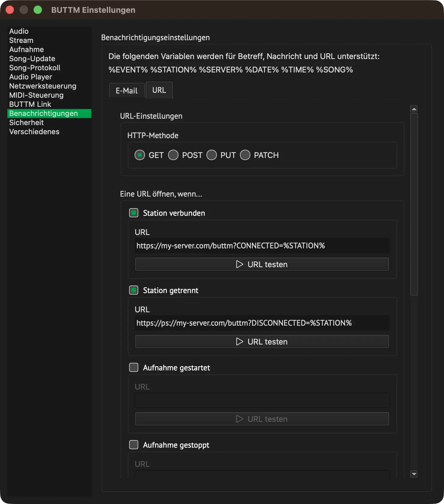Maximize the BUTTM Einstellungen window
Viewport: 444px width, 504px height.
(x=38, y=10)
